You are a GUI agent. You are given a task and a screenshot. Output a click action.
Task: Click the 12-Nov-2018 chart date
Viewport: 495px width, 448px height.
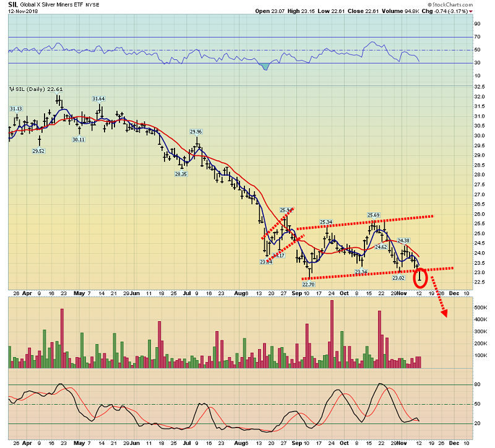(23, 11)
